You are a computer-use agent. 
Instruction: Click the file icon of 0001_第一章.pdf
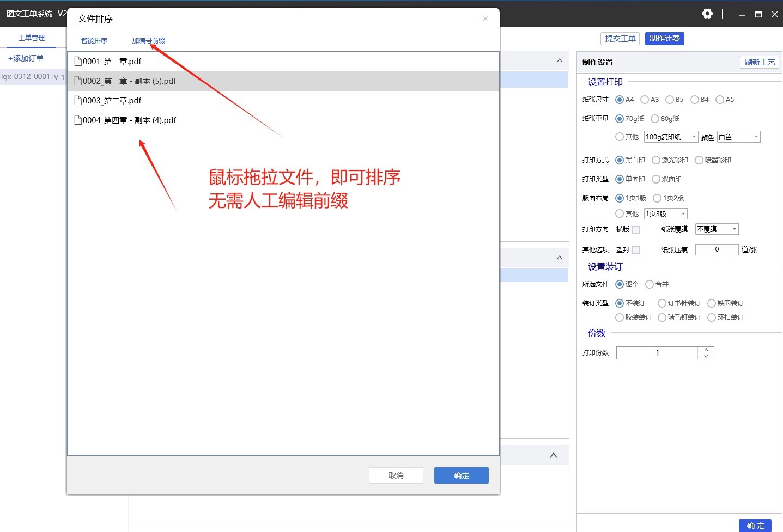[78, 61]
